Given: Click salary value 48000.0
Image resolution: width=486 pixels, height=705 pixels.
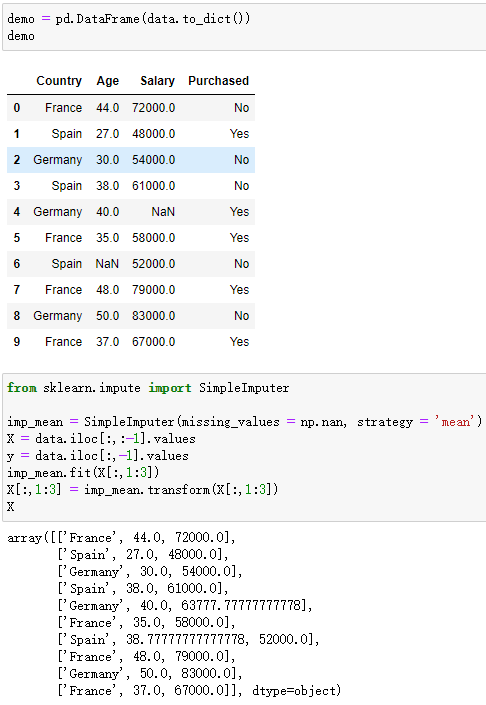Looking at the screenshot, I should pyautogui.click(x=153, y=134).
